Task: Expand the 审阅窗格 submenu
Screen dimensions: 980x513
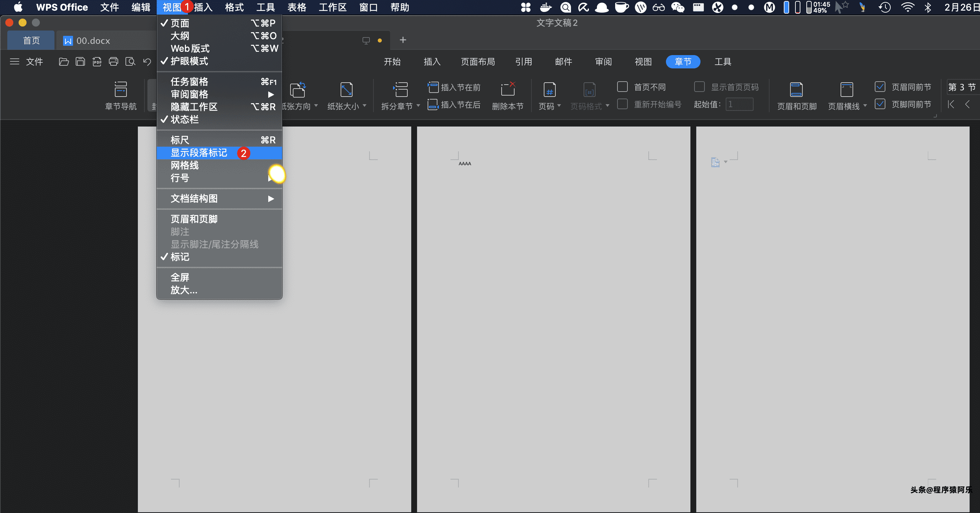Action: (219, 94)
